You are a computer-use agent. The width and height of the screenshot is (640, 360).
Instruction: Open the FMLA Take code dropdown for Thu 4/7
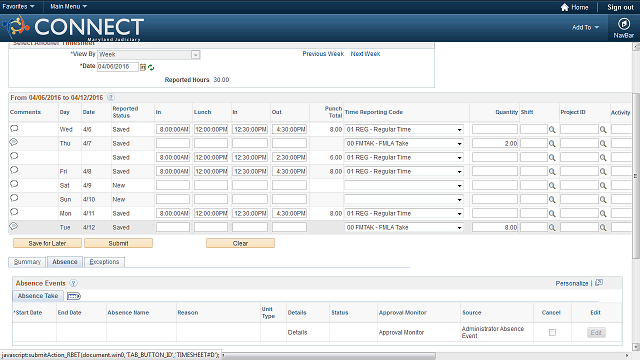coord(404,143)
